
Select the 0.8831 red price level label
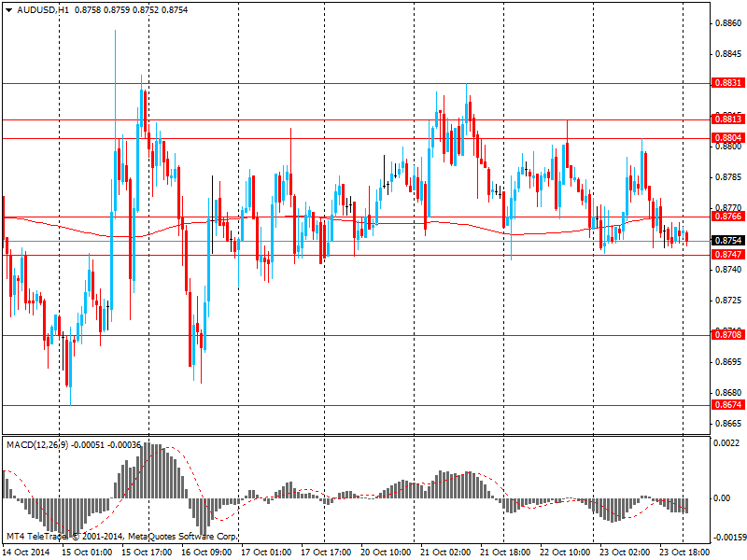pos(727,83)
